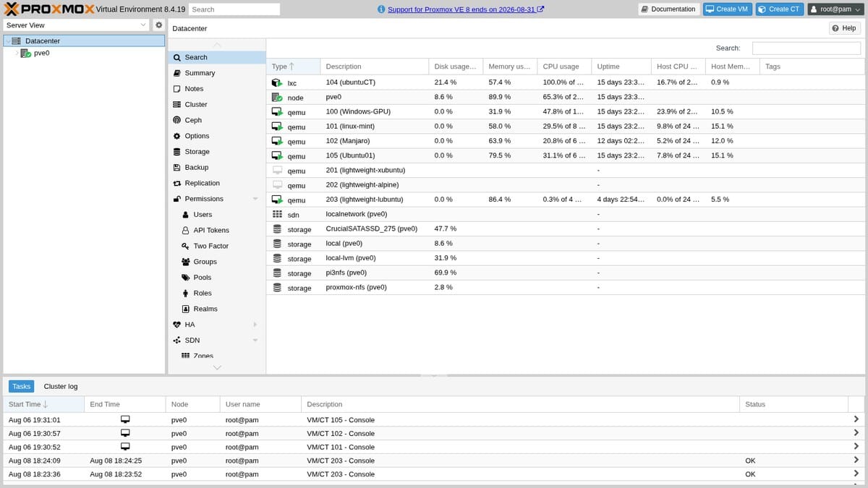Image resolution: width=868 pixels, height=488 pixels.
Task: Click the storage icon for CrucialSATASSD_275
Action: [277, 229]
